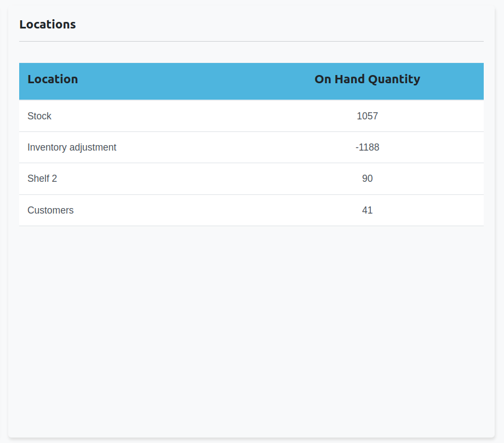This screenshot has height=443, width=504.
Task: Click the -1188 quantity value
Action: click(x=367, y=147)
